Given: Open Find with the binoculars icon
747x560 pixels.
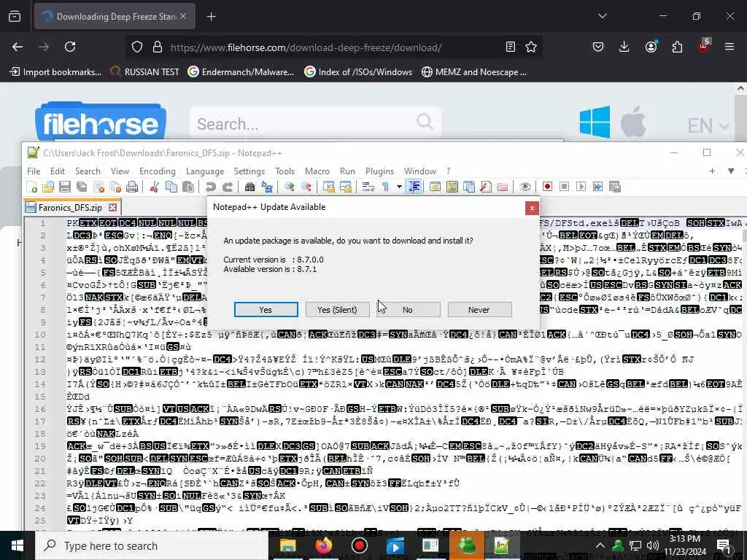Looking at the screenshot, I should [249, 187].
